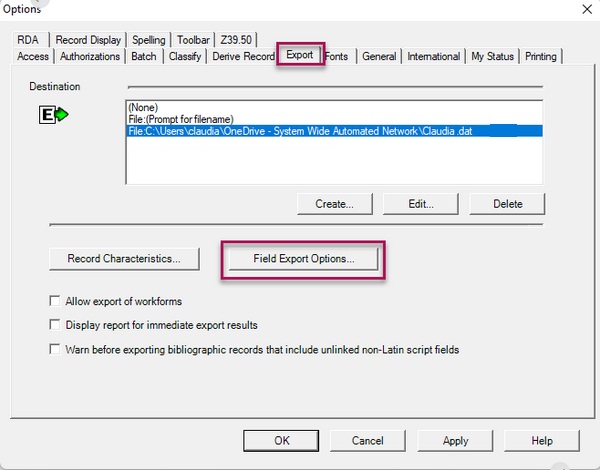Click the Apply button

tap(455, 441)
